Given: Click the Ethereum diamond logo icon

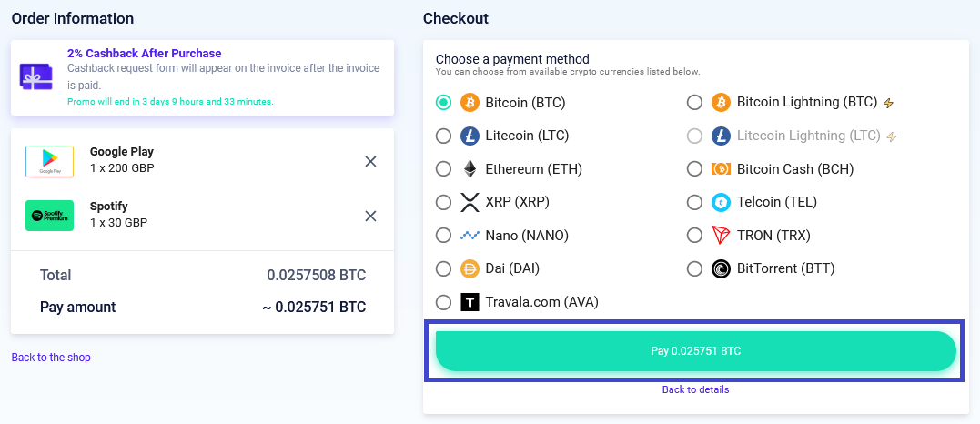Looking at the screenshot, I should [x=470, y=169].
